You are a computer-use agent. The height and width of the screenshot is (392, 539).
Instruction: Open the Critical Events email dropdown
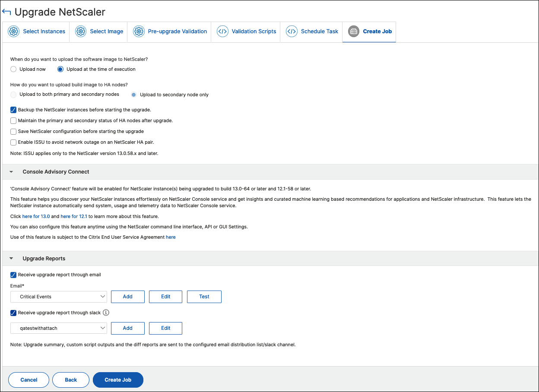click(x=59, y=297)
